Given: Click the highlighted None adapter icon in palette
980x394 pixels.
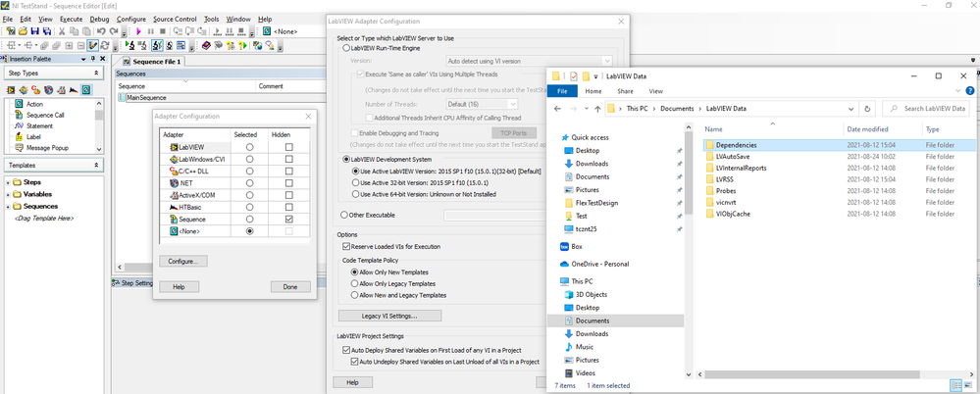Looking at the screenshot, I should (x=86, y=90).
